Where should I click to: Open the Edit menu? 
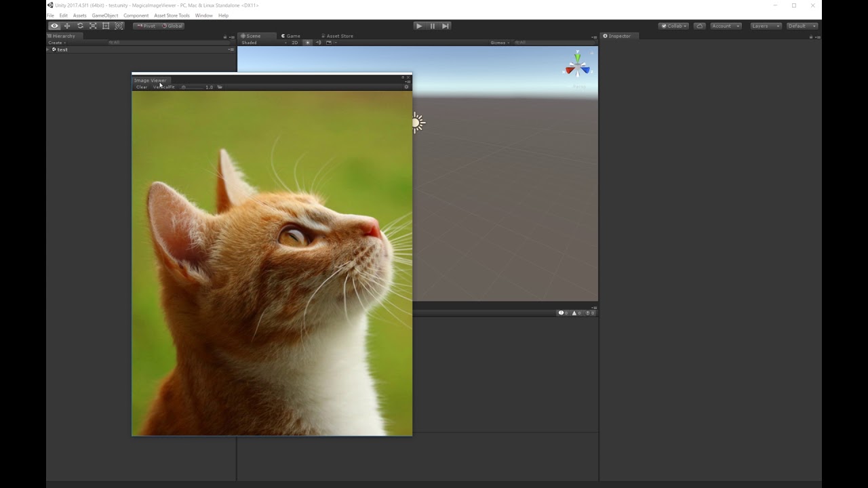click(63, 16)
